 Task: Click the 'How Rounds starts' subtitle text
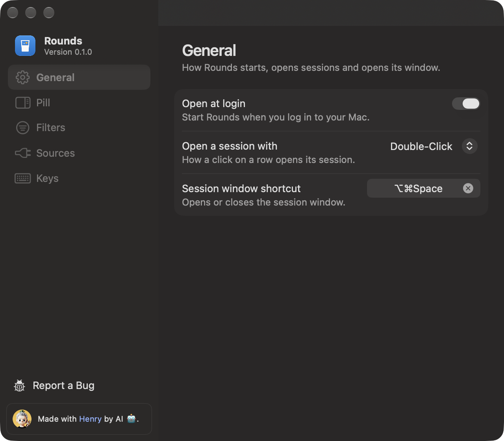pos(311,68)
